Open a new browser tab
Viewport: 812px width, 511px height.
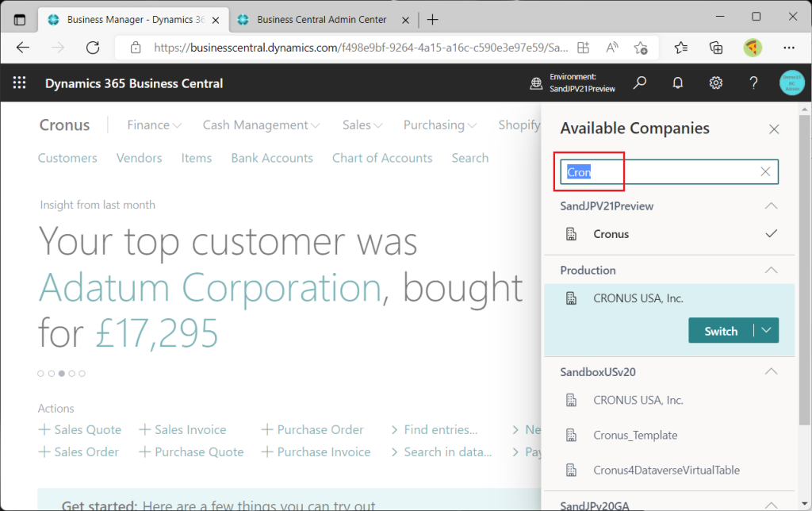[432, 20]
